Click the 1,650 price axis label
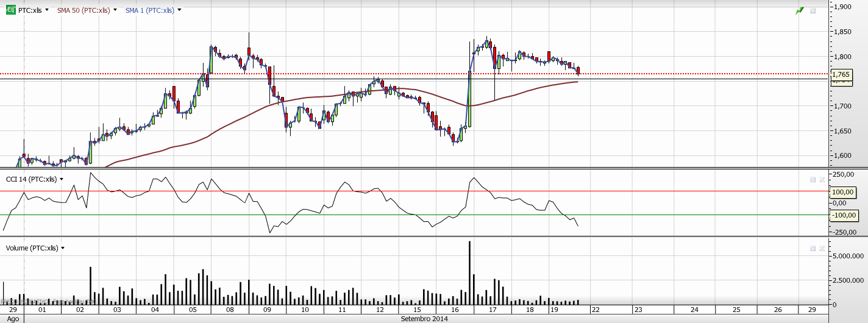 [843, 131]
